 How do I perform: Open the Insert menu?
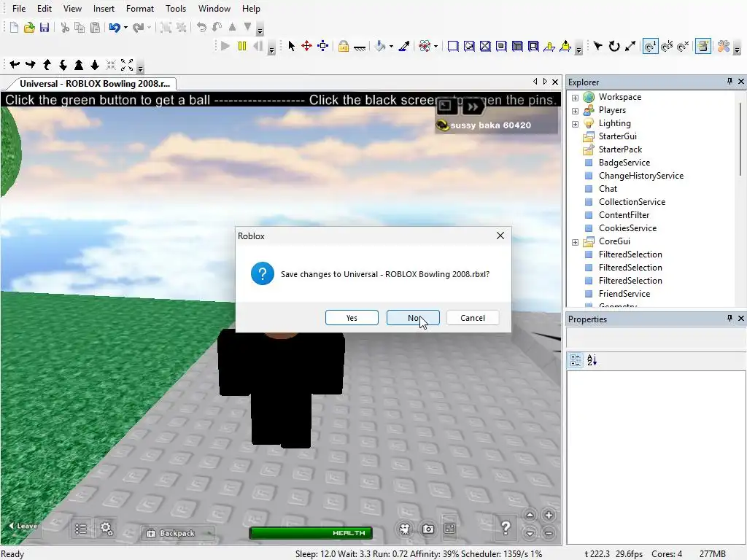click(104, 9)
